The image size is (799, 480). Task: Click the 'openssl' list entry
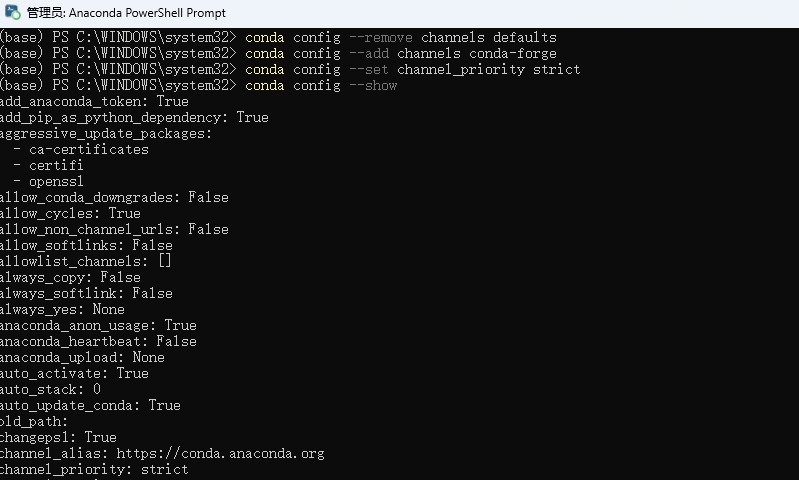point(56,181)
